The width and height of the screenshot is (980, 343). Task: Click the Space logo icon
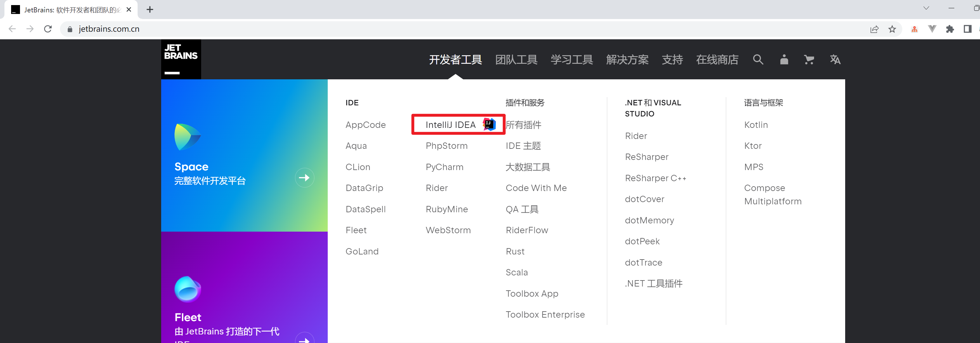[x=187, y=137]
